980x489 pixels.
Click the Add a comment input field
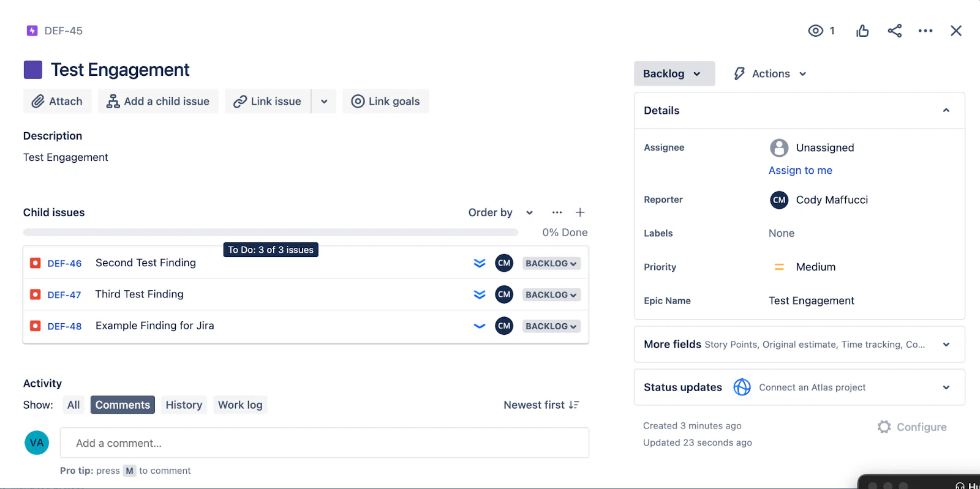click(x=324, y=443)
